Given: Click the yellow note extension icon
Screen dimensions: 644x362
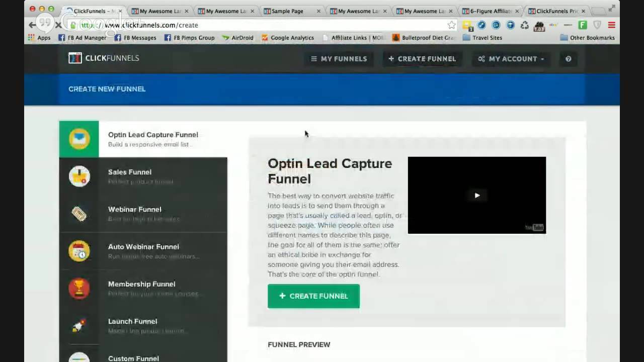Looking at the screenshot, I should pos(467,25).
